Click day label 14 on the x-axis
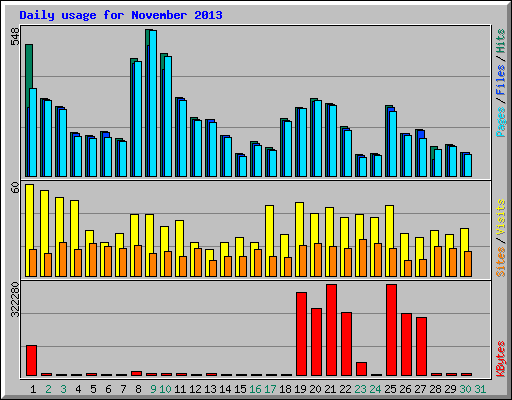This screenshot has width=512, height=400. [225, 389]
